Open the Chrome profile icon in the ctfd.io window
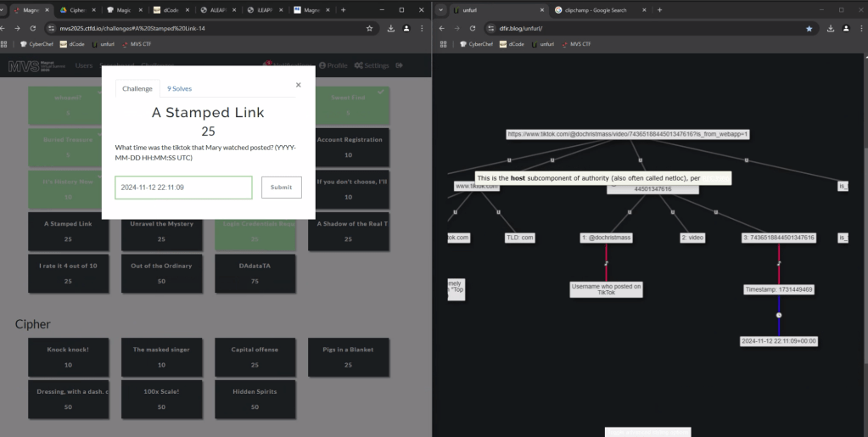The height and width of the screenshot is (437, 868). click(x=406, y=28)
